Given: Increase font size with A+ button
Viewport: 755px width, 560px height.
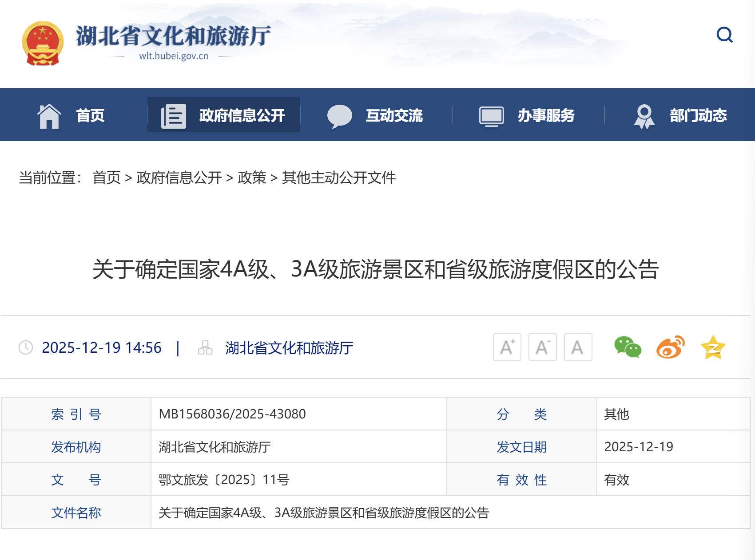Looking at the screenshot, I should point(507,347).
